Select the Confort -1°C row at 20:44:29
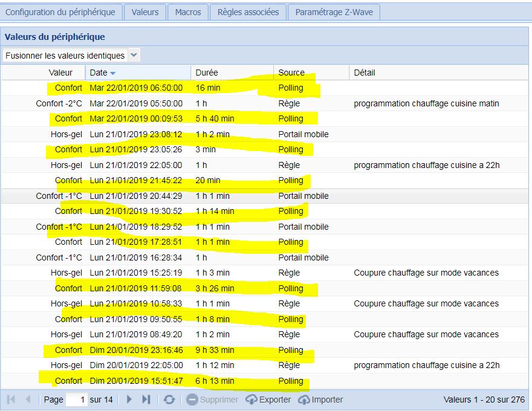The width and height of the screenshot is (532, 411). pos(181,196)
